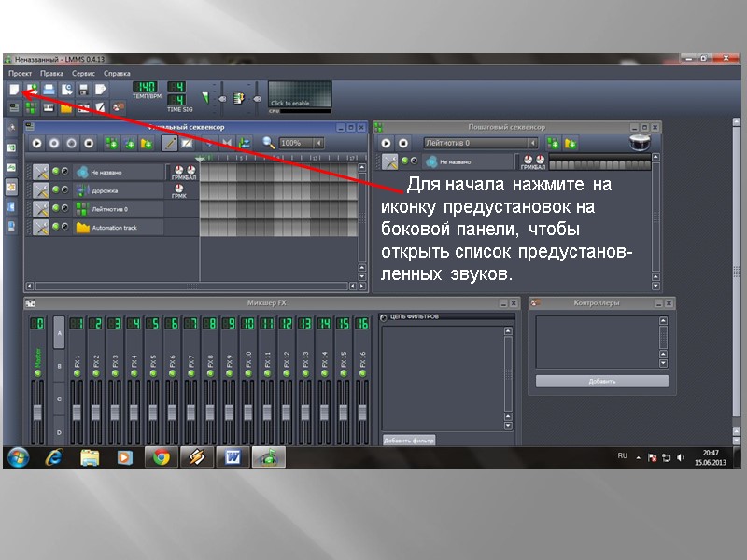Viewport: 747px width, 560px height.
Task: Open the My Home side bar tab
Action: pos(12,206)
